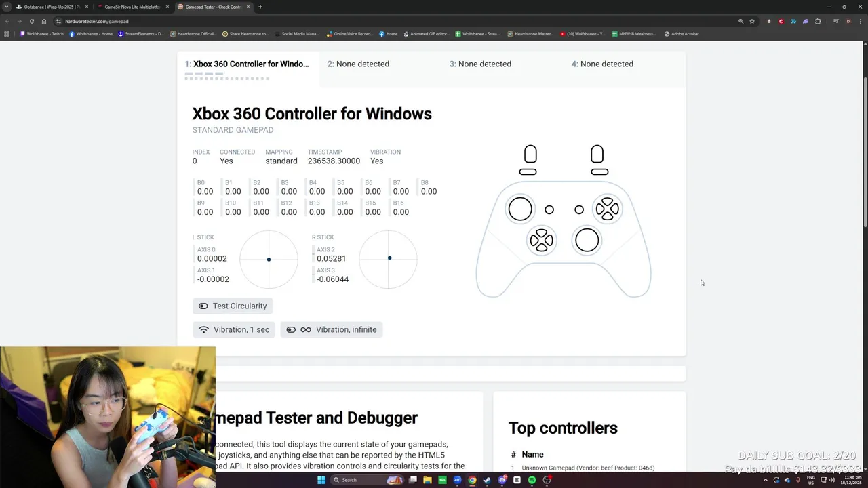Click the right bumper on controller diagram
Screen dimensions: 868x488
(x=599, y=172)
